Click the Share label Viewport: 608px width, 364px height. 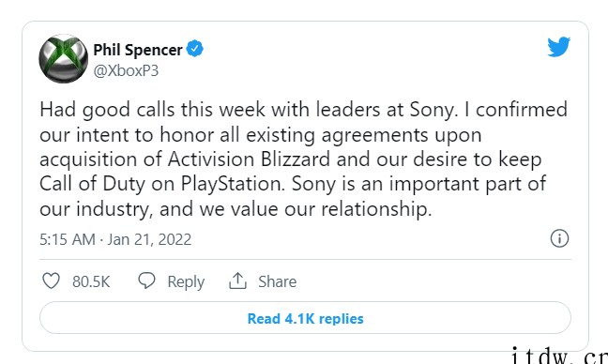tap(277, 281)
